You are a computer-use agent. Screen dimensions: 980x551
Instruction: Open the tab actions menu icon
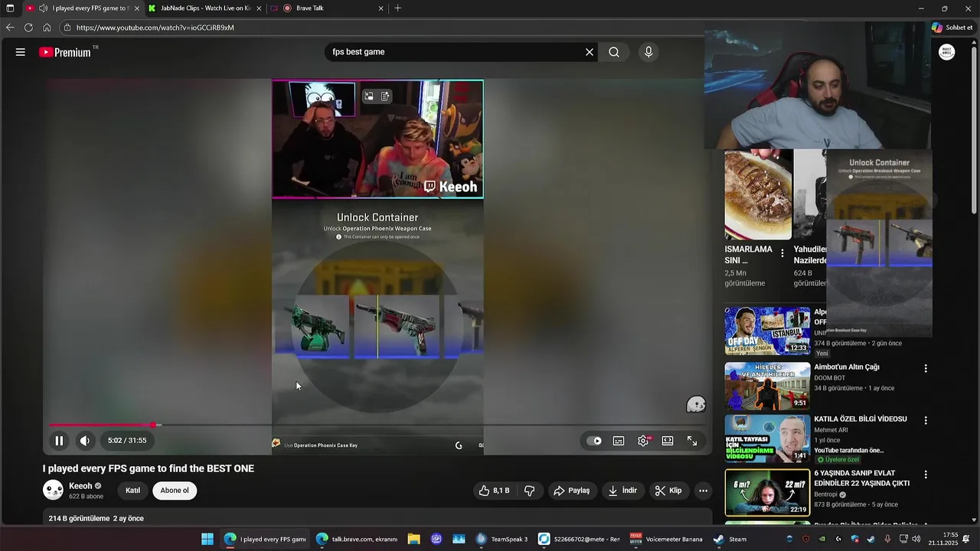coord(10,8)
